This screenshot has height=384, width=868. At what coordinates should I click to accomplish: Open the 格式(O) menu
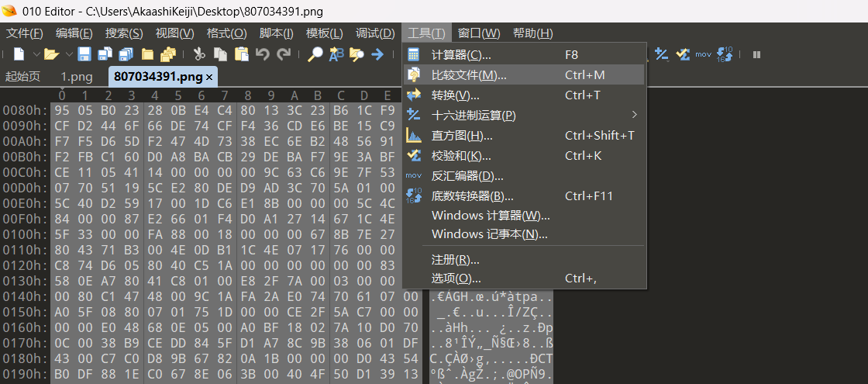pyautogui.click(x=226, y=33)
